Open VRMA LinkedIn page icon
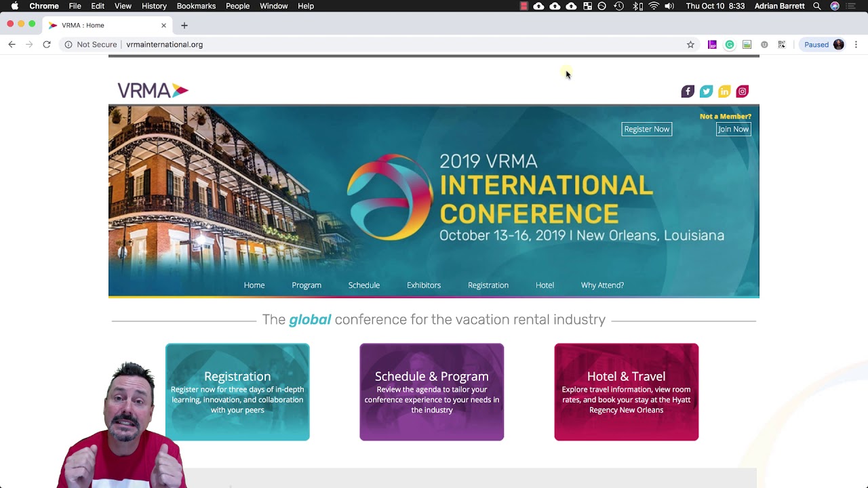868x488 pixels. coord(724,91)
